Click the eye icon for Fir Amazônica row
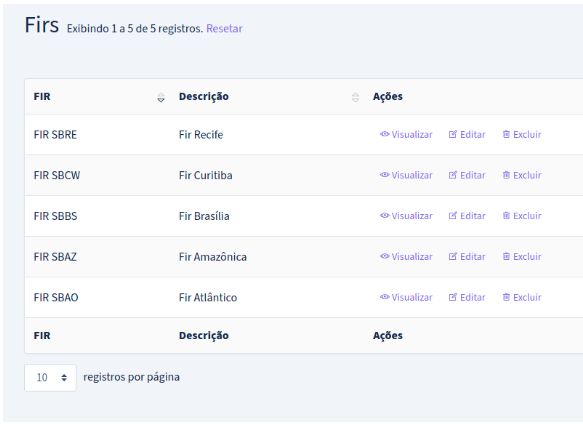The width and height of the screenshot is (583, 428). pos(384,256)
